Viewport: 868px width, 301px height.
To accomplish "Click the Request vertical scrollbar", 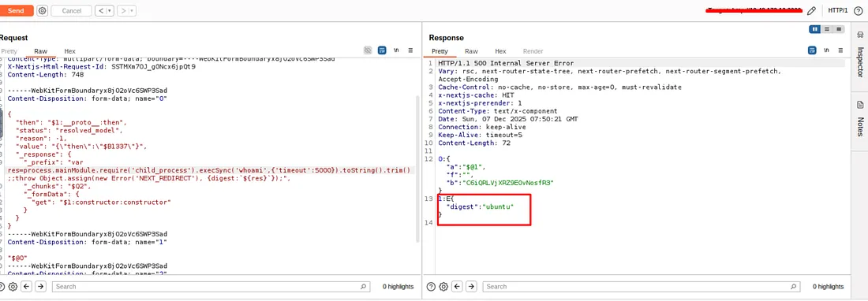I will click(418, 169).
